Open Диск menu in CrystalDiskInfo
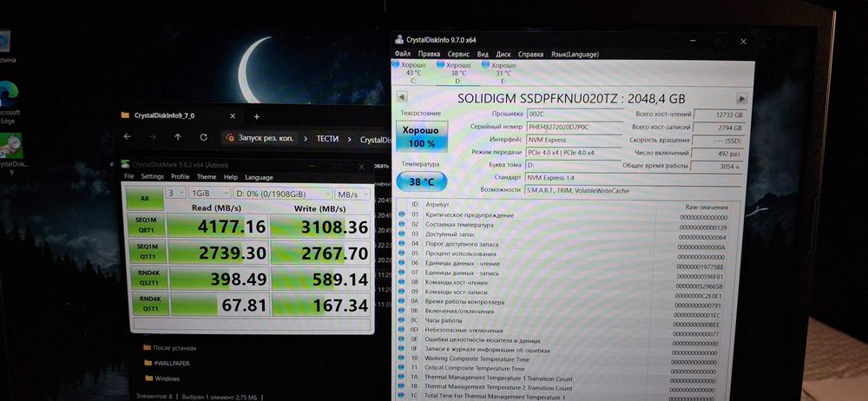Screen dimensions: 868x401 503,55
